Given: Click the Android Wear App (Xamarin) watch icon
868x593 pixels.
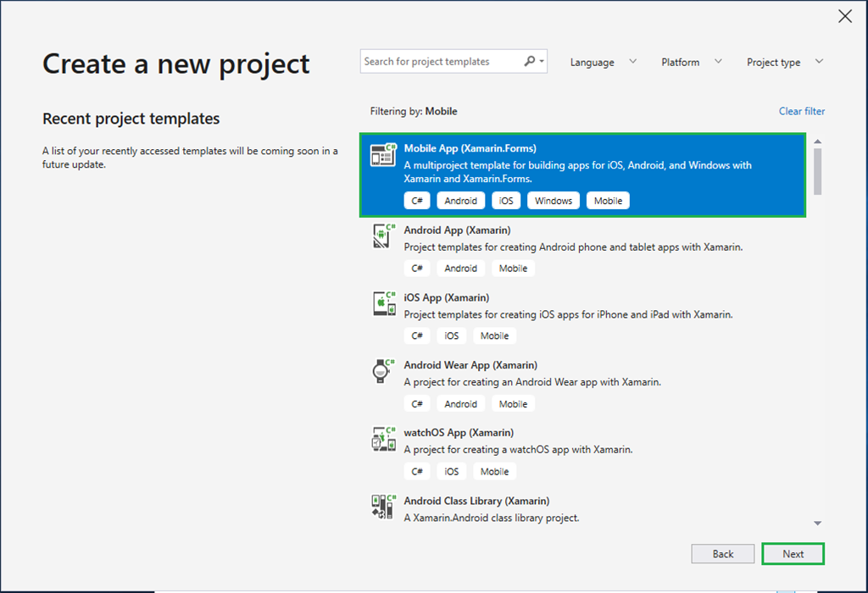Looking at the screenshot, I should 383,372.
